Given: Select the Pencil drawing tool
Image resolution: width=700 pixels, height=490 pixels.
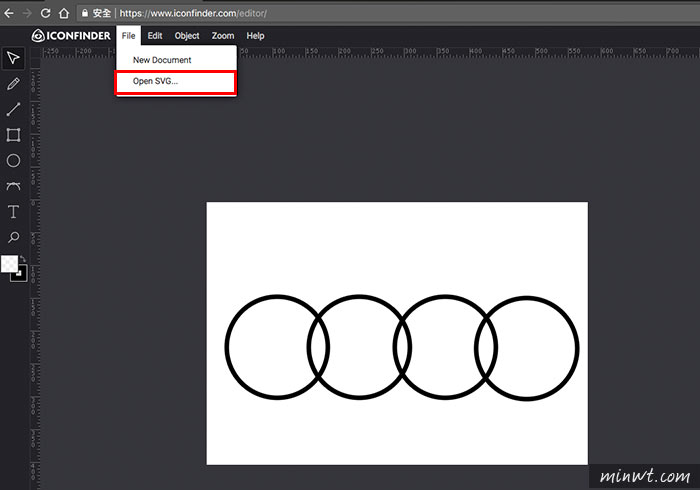Looking at the screenshot, I should (x=13, y=84).
